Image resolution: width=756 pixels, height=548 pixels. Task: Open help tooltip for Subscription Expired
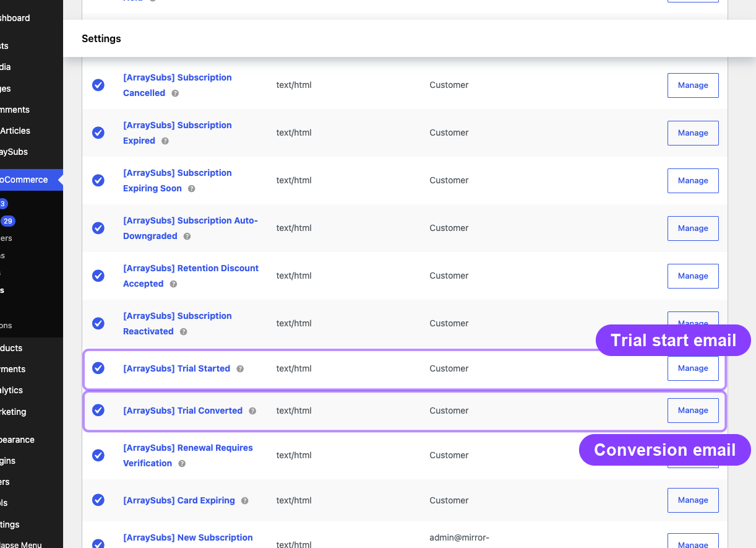click(165, 141)
